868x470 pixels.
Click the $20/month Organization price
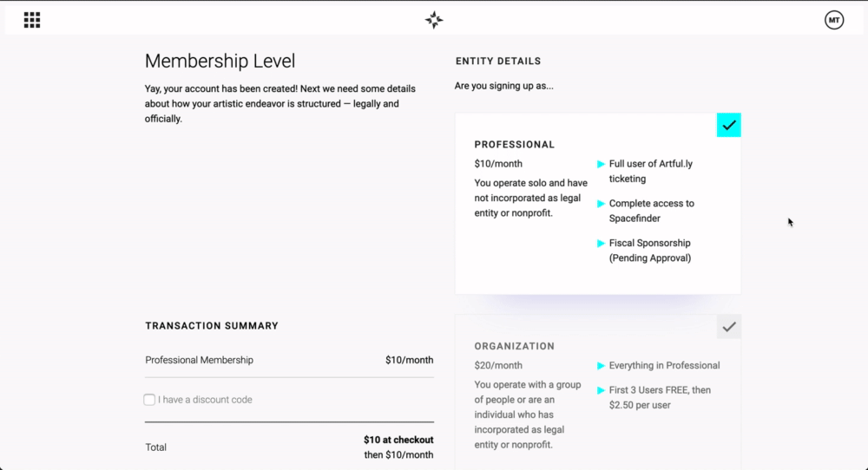pyautogui.click(x=498, y=365)
